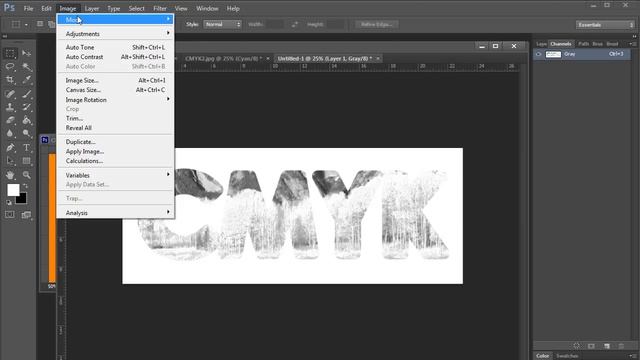
Task: Delete current channel trash icon
Action: click(621, 346)
